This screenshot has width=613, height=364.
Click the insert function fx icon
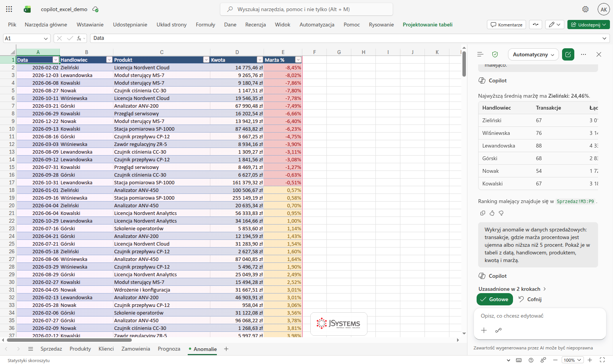click(79, 38)
